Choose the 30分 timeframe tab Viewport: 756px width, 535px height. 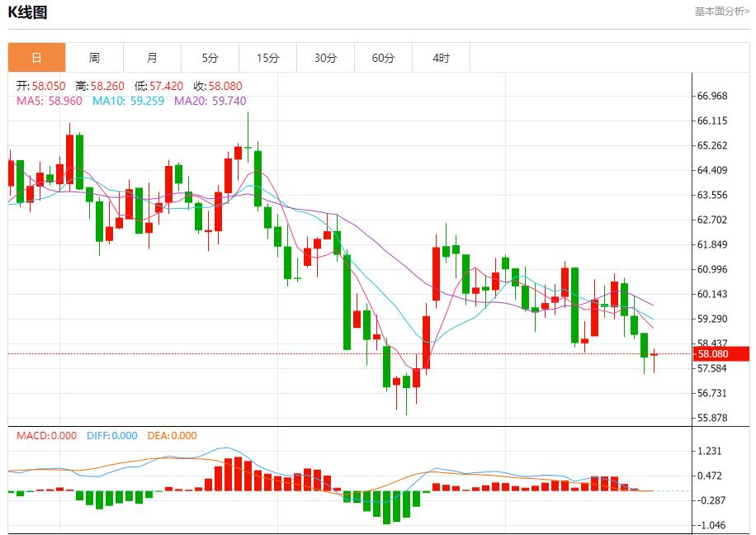[x=325, y=58]
